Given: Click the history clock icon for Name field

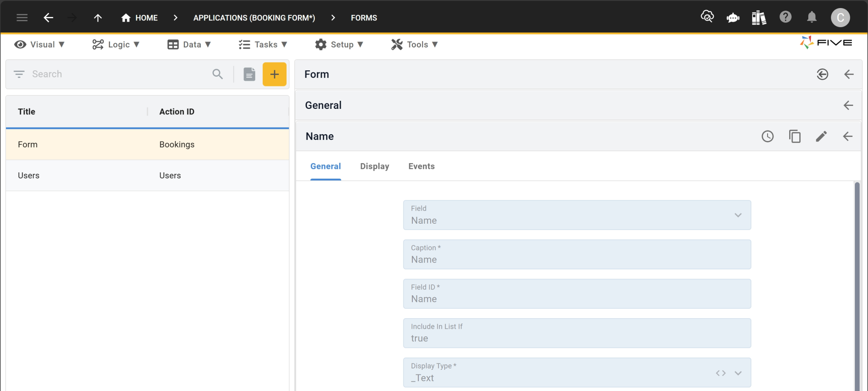Looking at the screenshot, I should (768, 136).
